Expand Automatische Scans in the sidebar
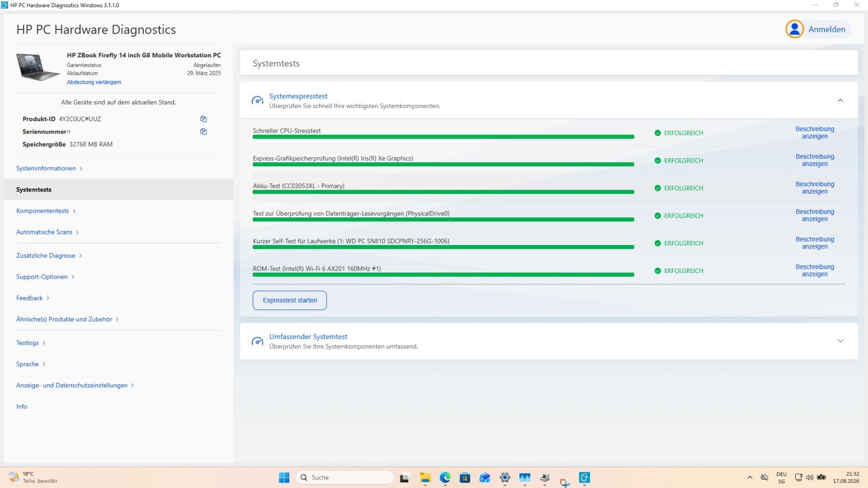The height and width of the screenshot is (488, 868). point(47,232)
